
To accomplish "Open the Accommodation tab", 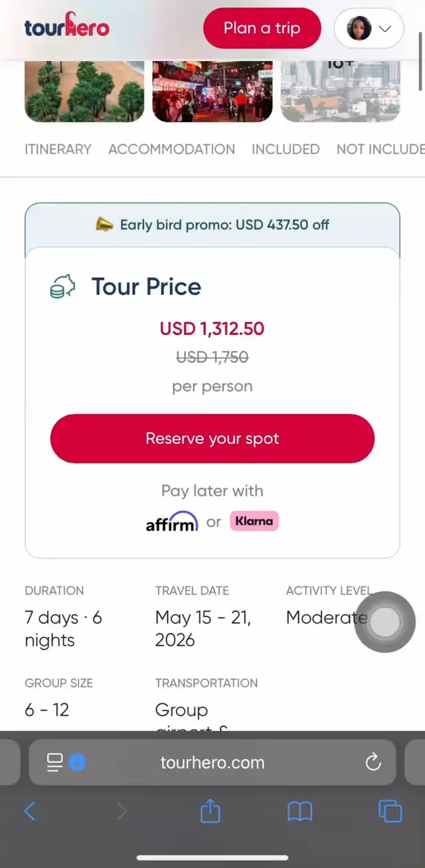I will tap(171, 150).
